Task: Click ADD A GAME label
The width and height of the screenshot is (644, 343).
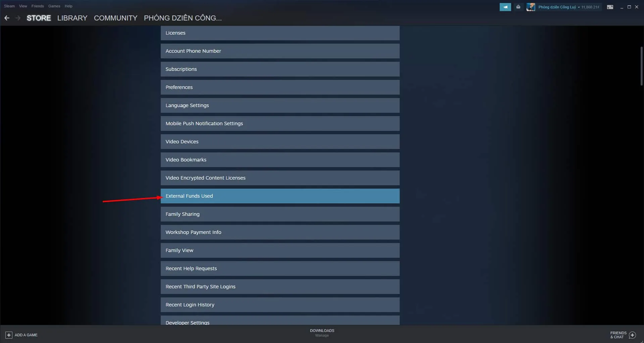Action: coord(26,335)
